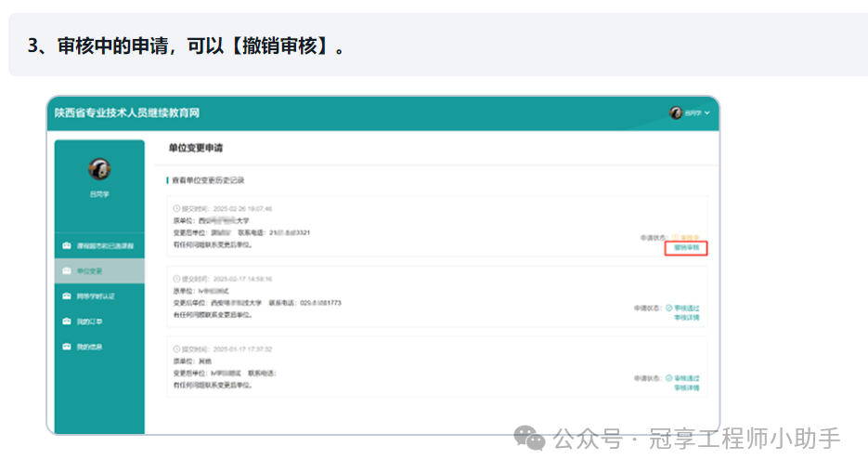Click the briefcase icon beside 我的订单
The width and height of the screenshot is (868, 473).
(67, 322)
